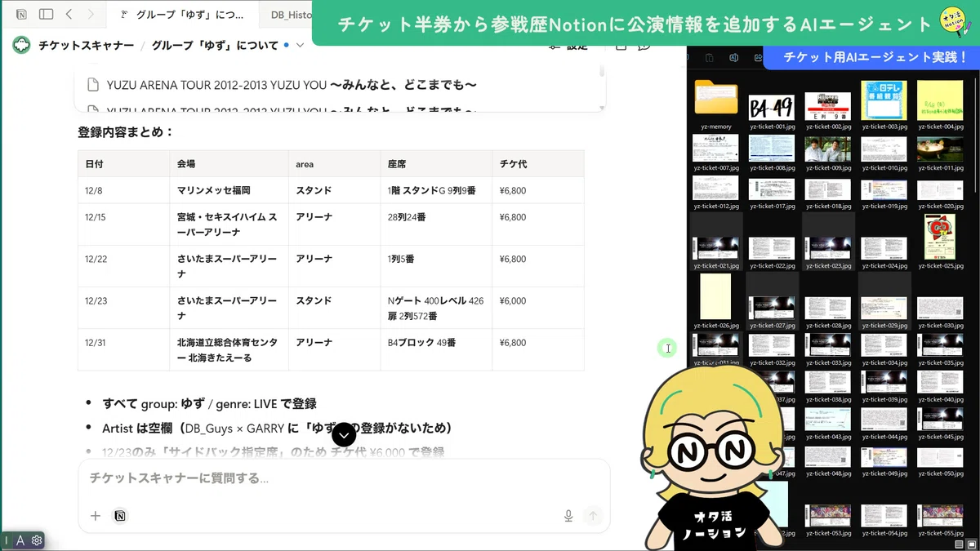The height and width of the screenshot is (551, 980).
Task: Click the グループ「ゆず」について breadcrumb title
Action: [215, 45]
